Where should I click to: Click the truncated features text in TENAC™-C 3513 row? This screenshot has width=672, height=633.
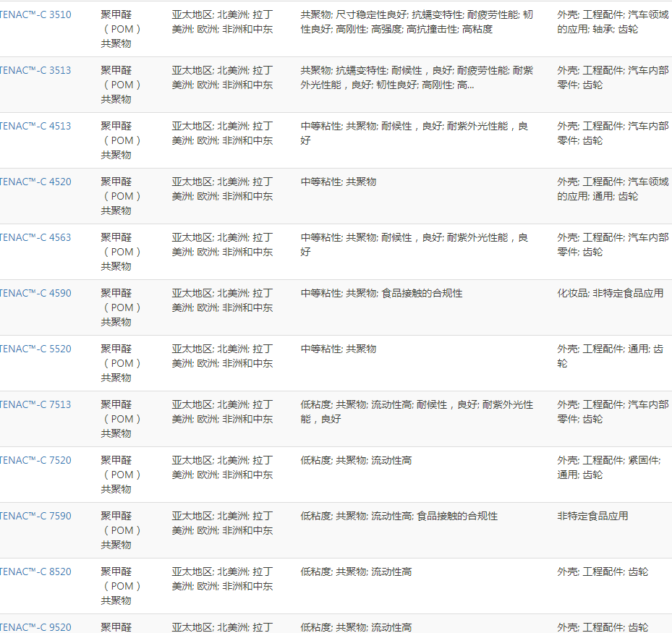pos(417,77)
